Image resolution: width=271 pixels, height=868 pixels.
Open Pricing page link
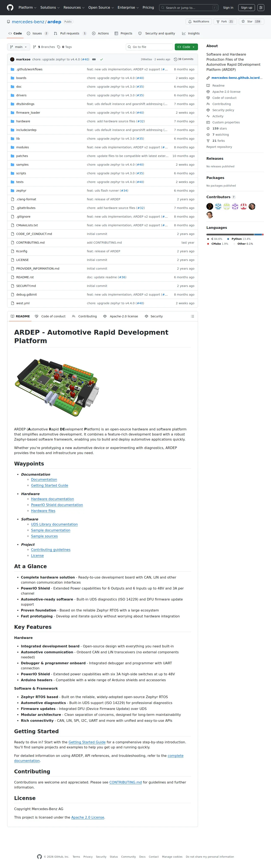[148, 7]
